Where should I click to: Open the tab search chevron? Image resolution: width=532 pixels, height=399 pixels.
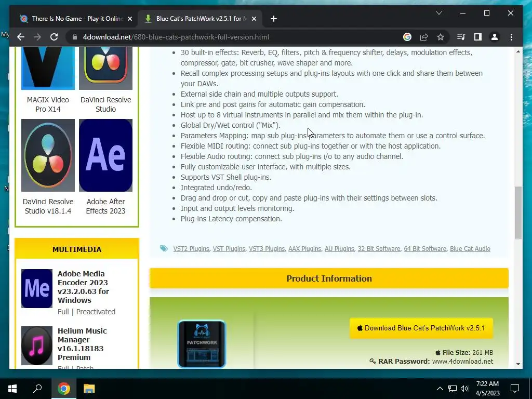(x=438, y=13)
